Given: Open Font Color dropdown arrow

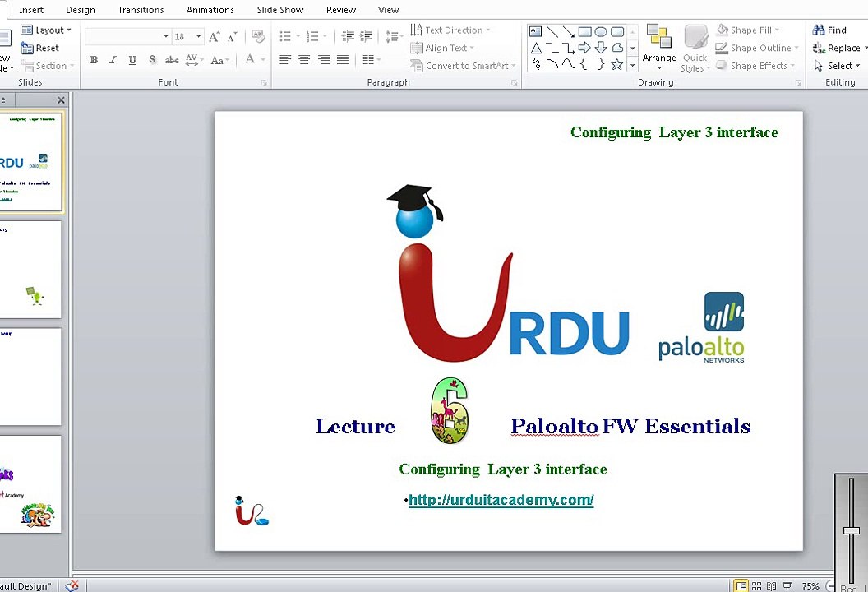Looking at the screenshot, I should coord(263,60).
